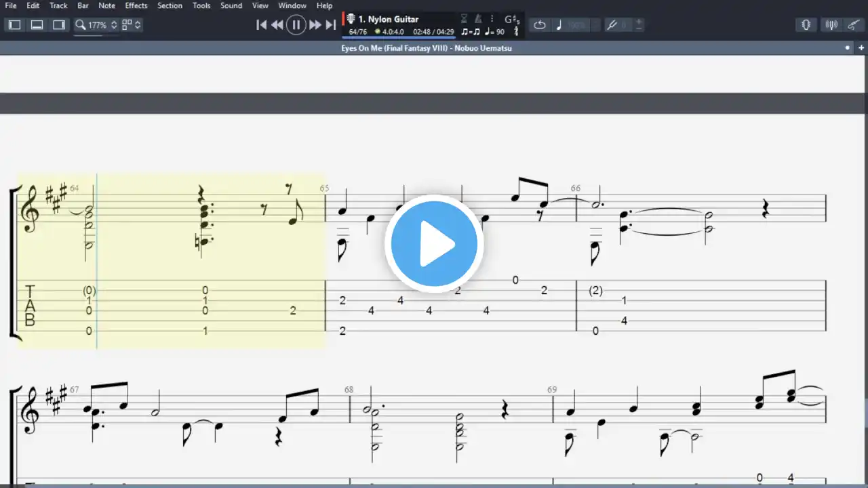The width and height of the screenshot is (868, 488).
Task: Click the G#5 key display
Action: tap(512, 20)
